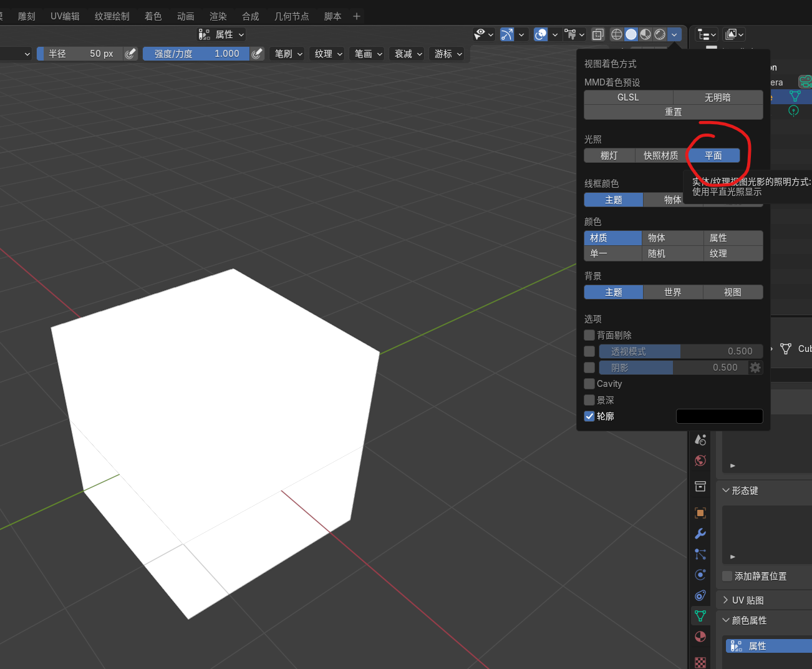The width and height of the screenshot is (812, 669).
Task: Set lighting to 棚灯 studio
Action: point(609,155)
